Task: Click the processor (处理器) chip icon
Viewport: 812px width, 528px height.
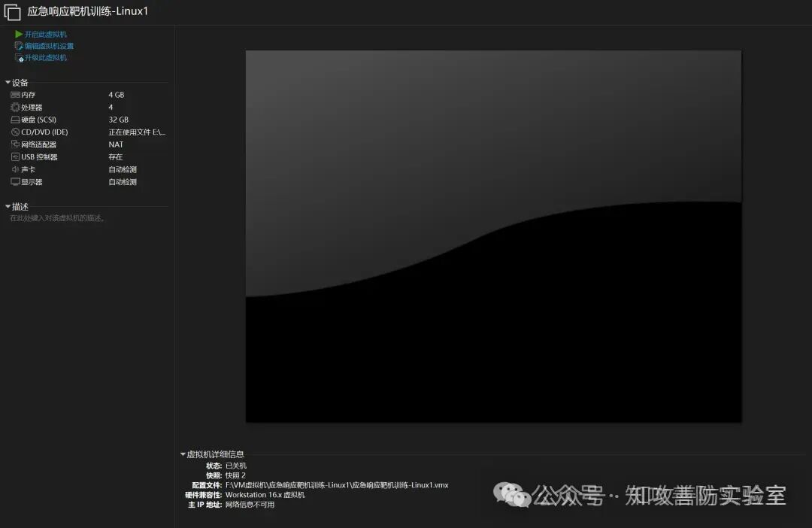Action: (15, 108)
